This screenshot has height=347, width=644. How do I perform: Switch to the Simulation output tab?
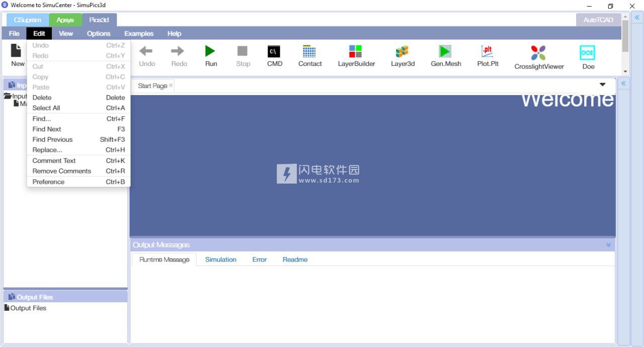(x=220, y=259)
